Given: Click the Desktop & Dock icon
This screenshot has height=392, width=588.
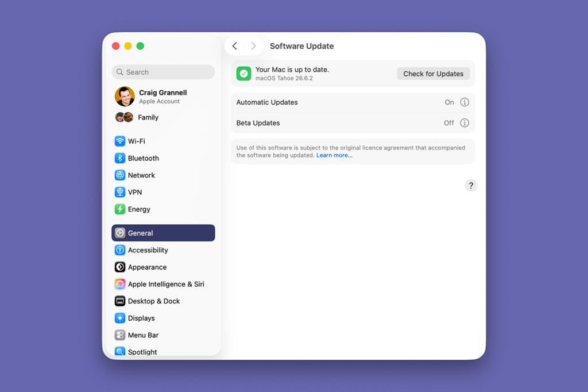Looking at the screenshot, I should point(119,301).
